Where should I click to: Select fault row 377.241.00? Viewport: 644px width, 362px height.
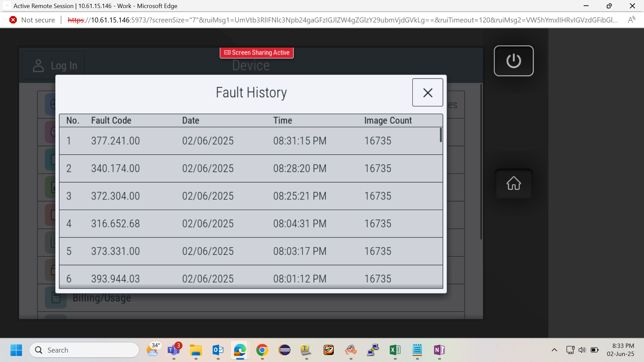pyautogui.click(x=251, y=141)
